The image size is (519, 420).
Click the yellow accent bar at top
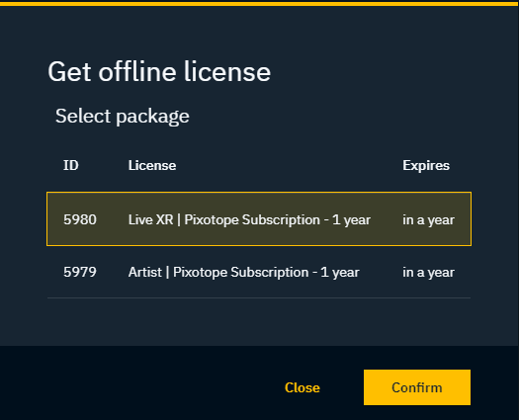point(259,4)
